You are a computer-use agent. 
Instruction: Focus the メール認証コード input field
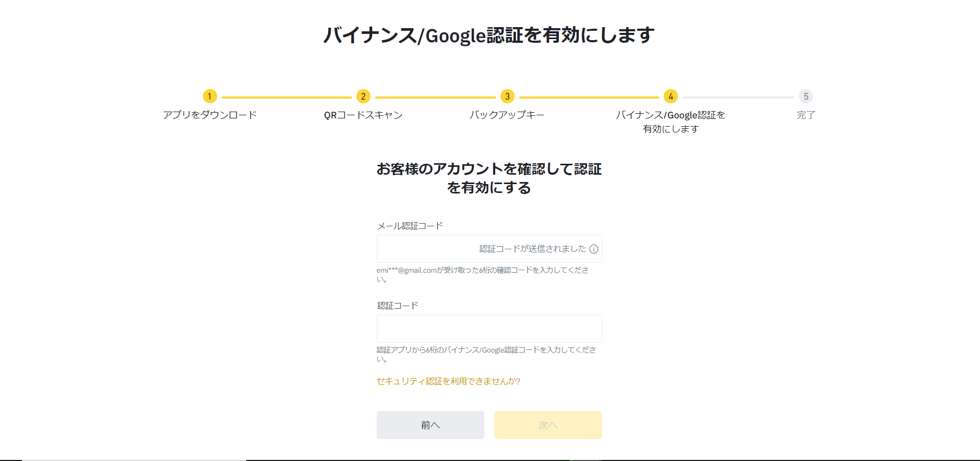489,249
